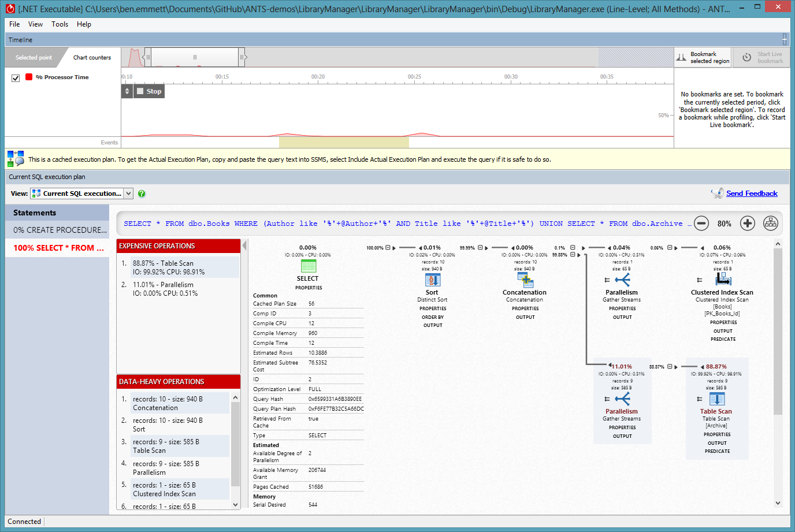Open the View menu
The height and width of the screenshot is (532, 795).
pyautogui.click(x=35, y=24)
